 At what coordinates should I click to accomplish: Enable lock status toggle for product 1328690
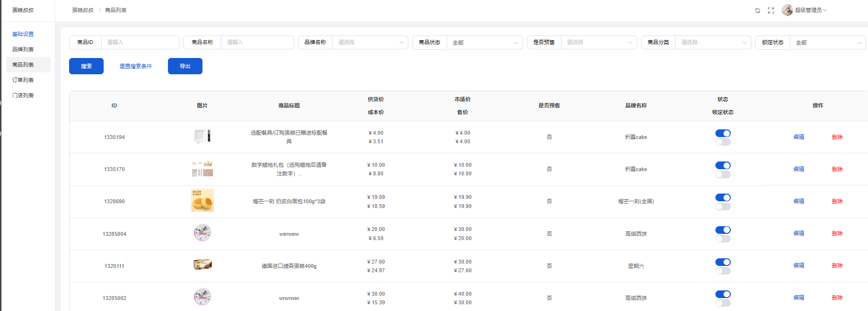723,207
